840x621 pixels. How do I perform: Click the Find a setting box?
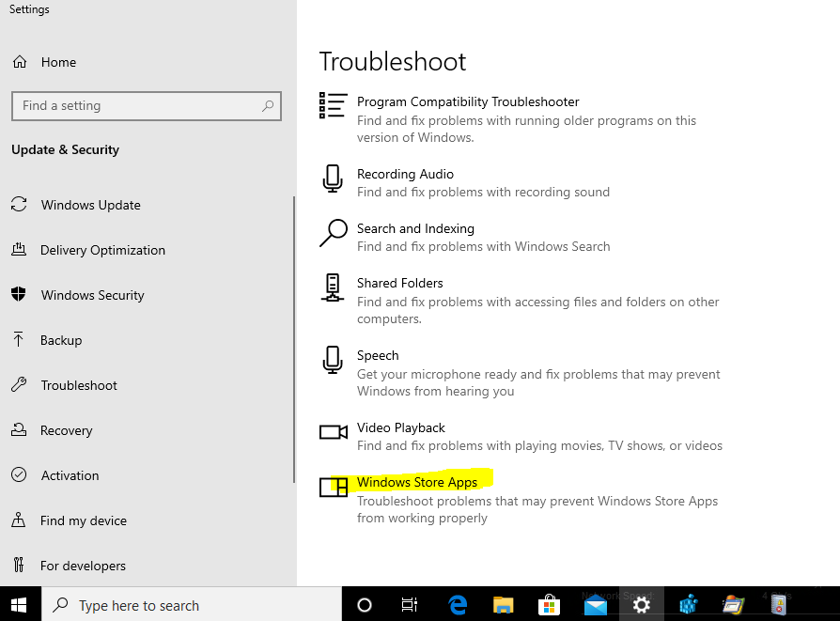(147, 105)
